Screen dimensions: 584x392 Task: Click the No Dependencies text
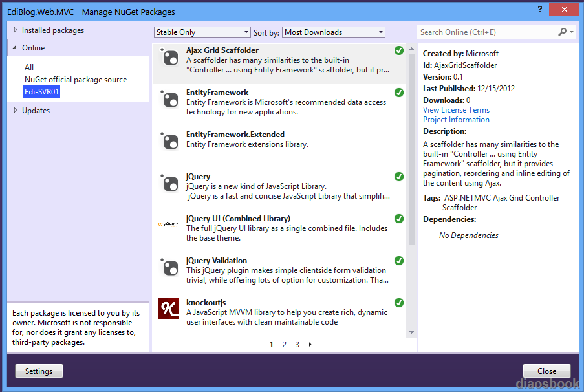coord(468,235)
